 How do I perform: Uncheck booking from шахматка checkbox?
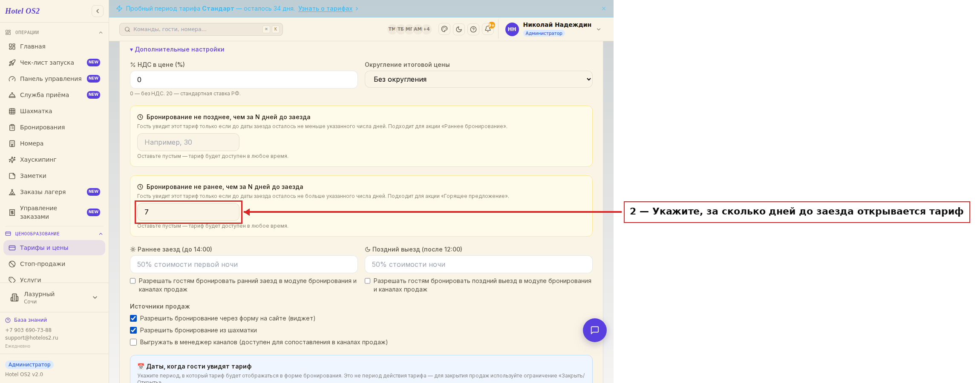click(133, 330)
